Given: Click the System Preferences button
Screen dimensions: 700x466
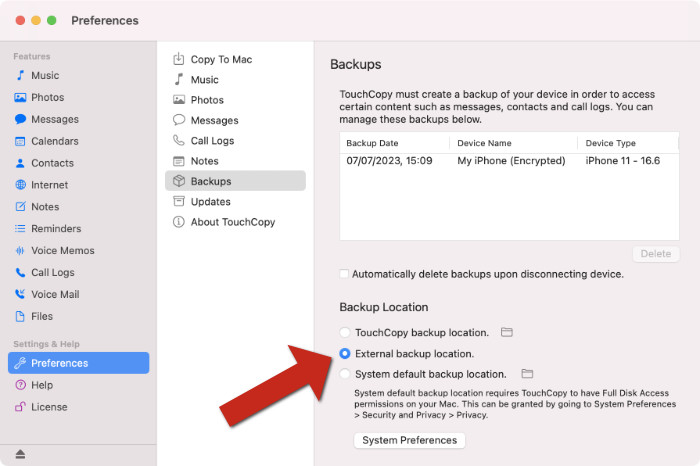Looking at the screenshot, I should pyautogui.click(x=409, y=440).
